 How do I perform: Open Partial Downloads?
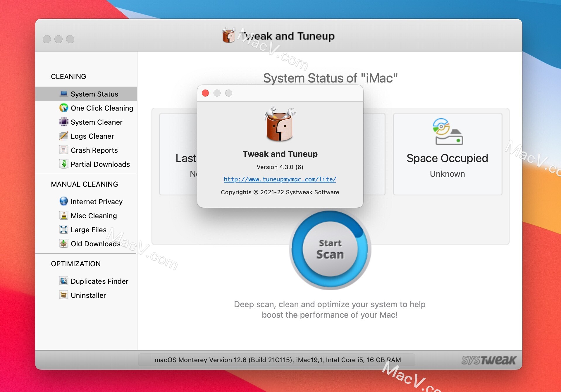click(86, 164)
